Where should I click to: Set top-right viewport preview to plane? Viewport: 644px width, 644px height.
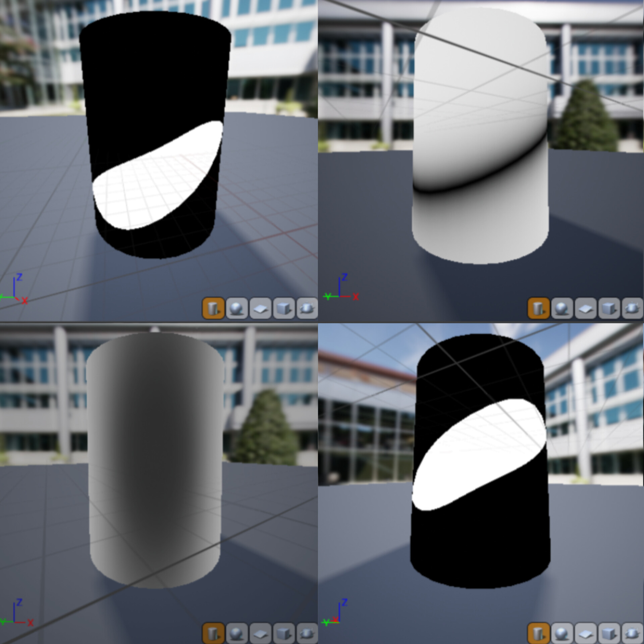(586, 308)
